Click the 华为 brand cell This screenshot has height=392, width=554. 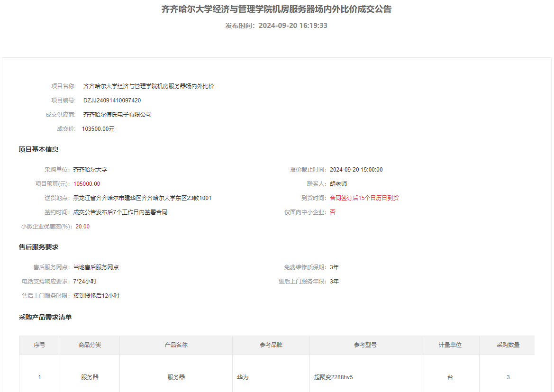(x=243, y=377)
